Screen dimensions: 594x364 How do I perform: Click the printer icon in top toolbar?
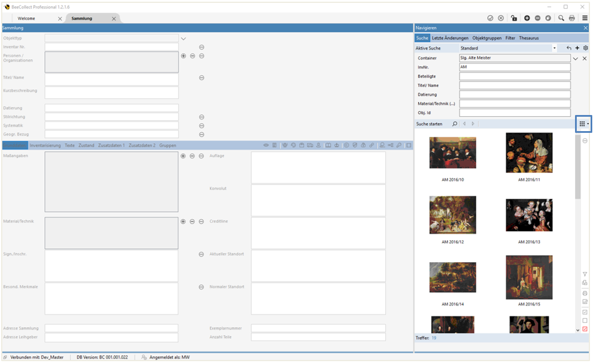tap(572, 18)
